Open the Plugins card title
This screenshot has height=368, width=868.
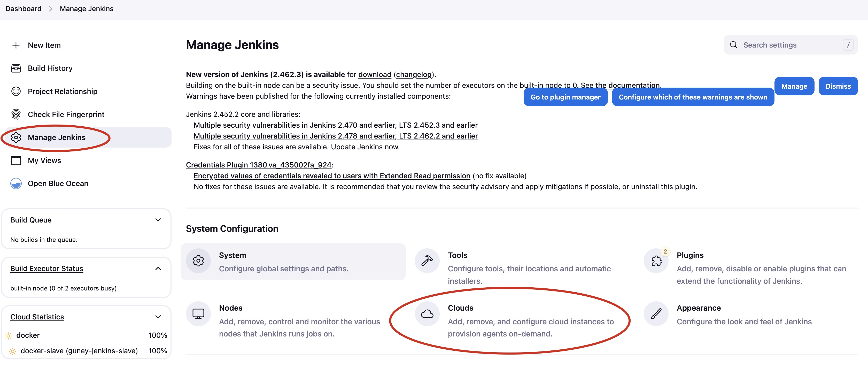tap(690, 255)
